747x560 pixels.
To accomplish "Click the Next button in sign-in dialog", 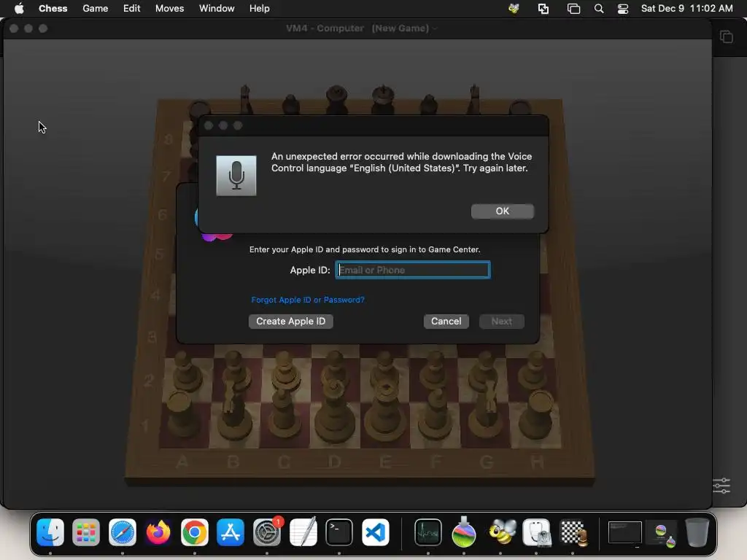I will (x=501, y=321).
